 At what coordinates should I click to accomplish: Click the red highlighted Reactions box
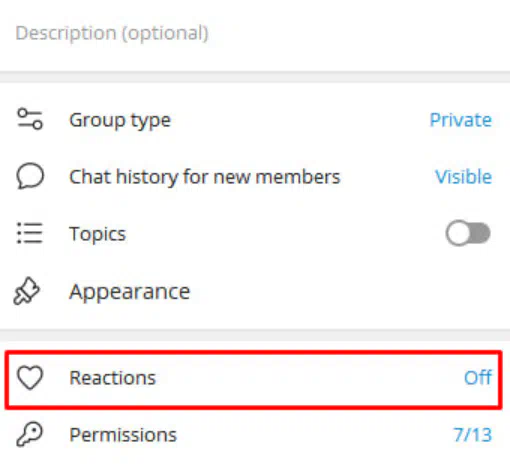tap(254, 379)
